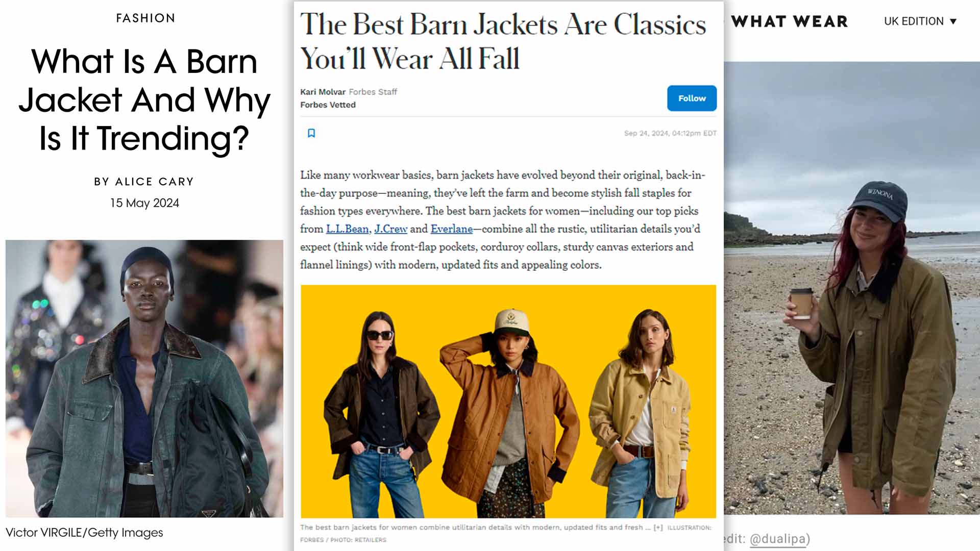Viewport: 980px width, 551px height.
Task: Click the Sep 24, 2024 timestamp
Action: 670,133
